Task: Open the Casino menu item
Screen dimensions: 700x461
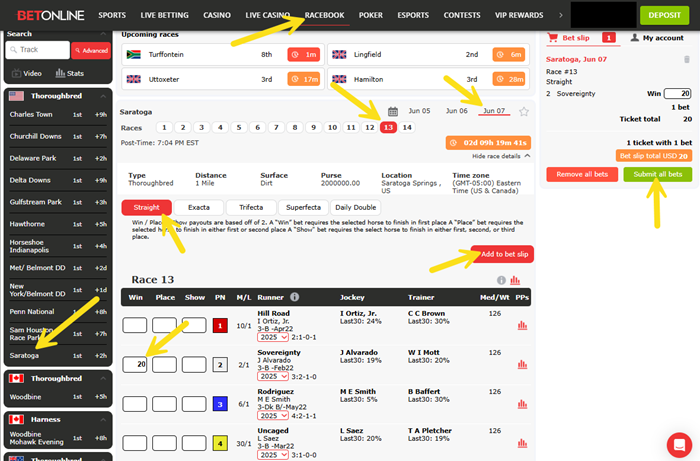Action: tap(217, 15)
